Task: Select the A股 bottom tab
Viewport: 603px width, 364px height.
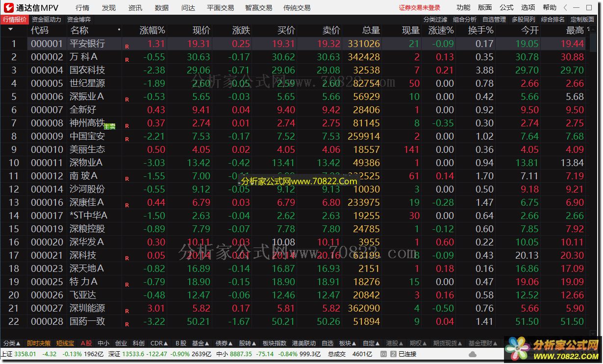Action: [86, 343]
